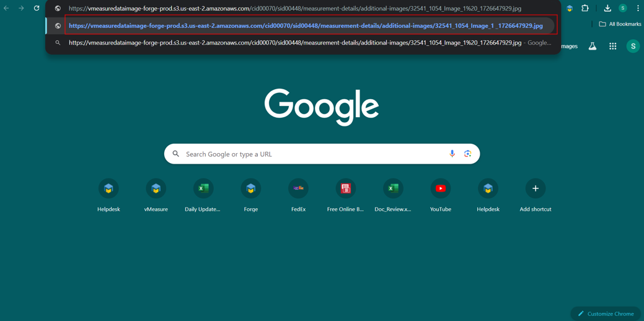Open the FedEx shortcut
644x321 pixels.
pyautogui.click(x=298, y=195)
